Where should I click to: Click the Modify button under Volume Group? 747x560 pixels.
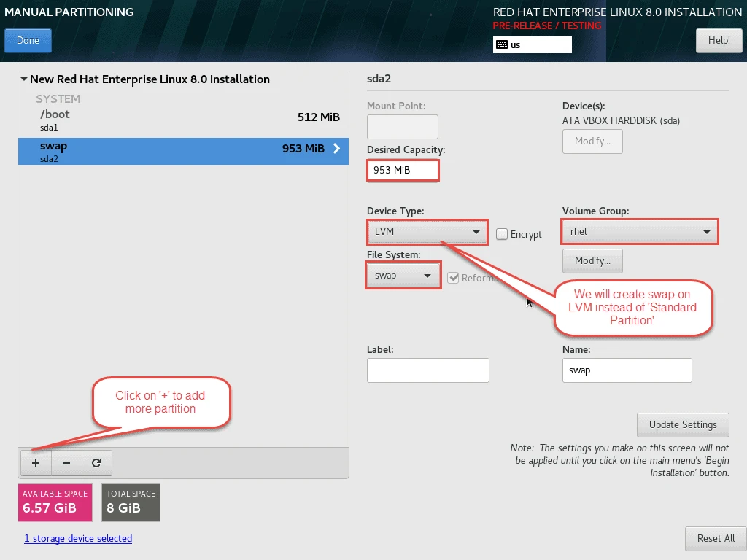(x=592, y=260)
